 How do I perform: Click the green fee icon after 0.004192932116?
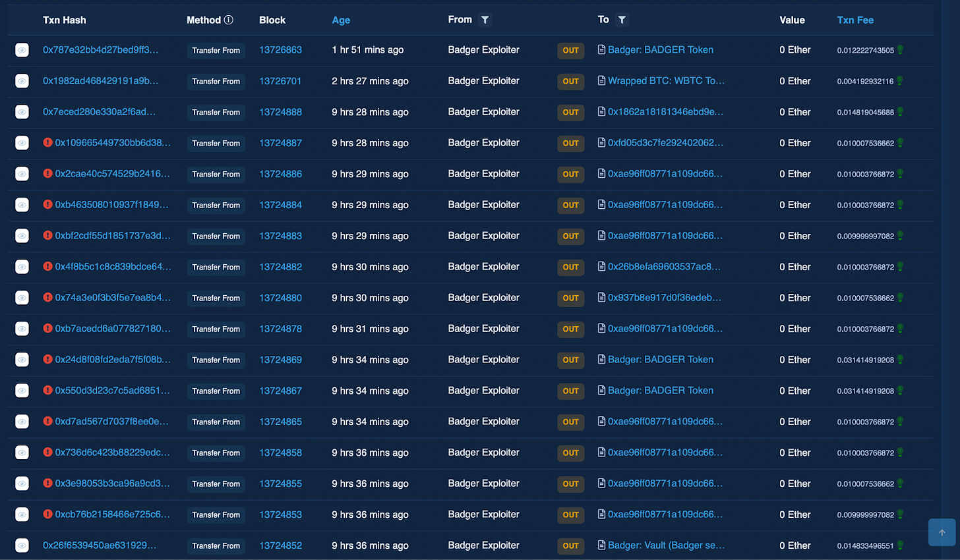pos(899,81)
